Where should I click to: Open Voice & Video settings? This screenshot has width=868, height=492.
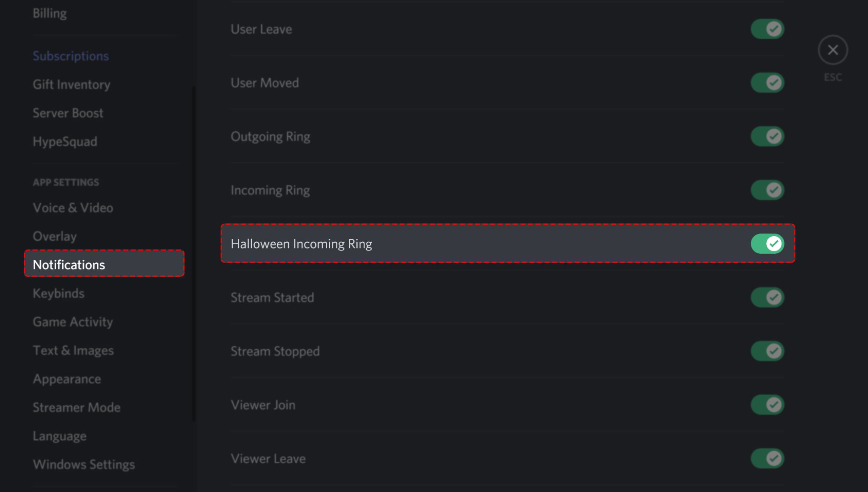pyautogui.click(x=73, y=207)
